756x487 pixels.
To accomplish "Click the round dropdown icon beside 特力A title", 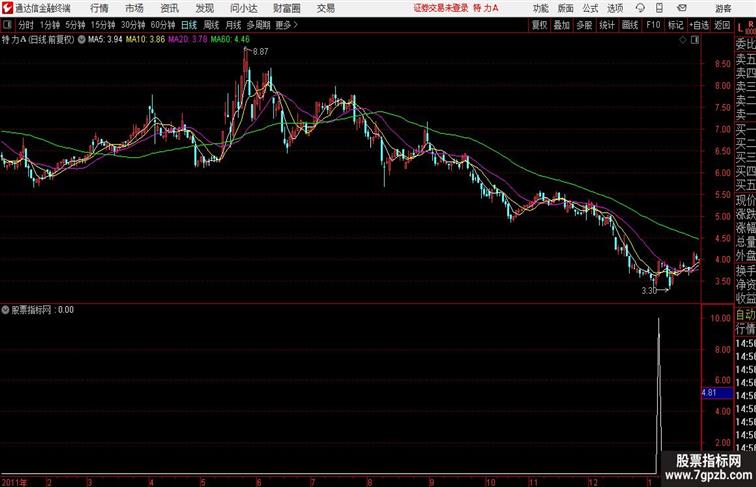I will coord(81,40).
